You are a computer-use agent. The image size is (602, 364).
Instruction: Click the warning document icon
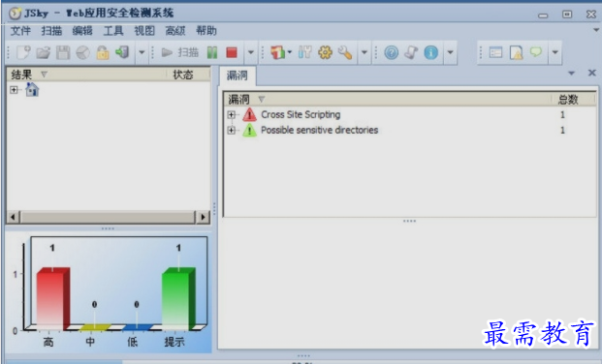(516, 52)
